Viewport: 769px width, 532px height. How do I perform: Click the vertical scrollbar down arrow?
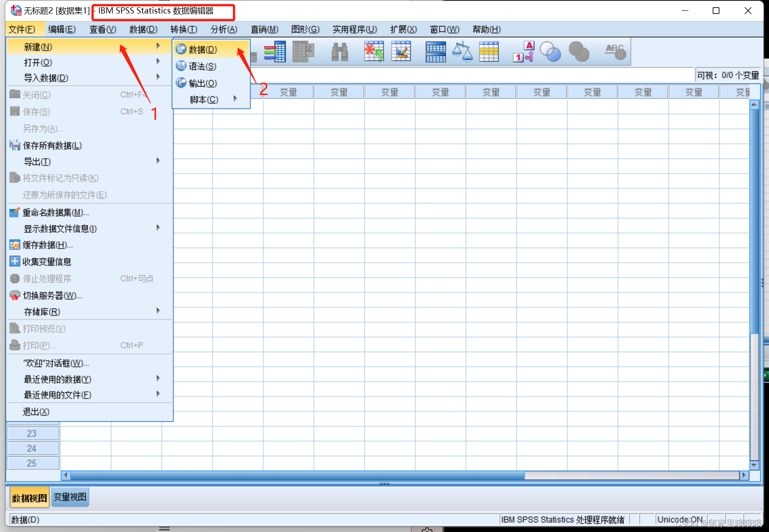click(x=754, y=465)
